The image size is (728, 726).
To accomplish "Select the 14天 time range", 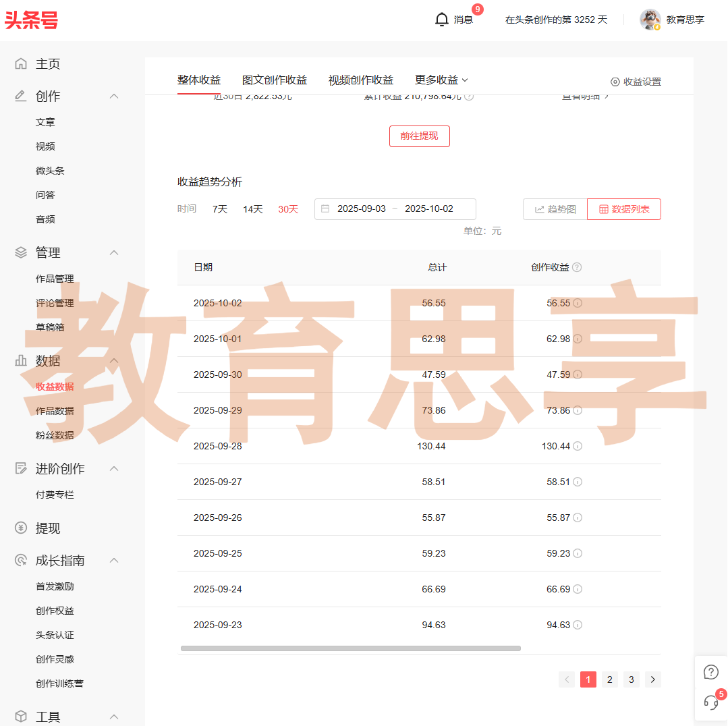I will point(253,209).
